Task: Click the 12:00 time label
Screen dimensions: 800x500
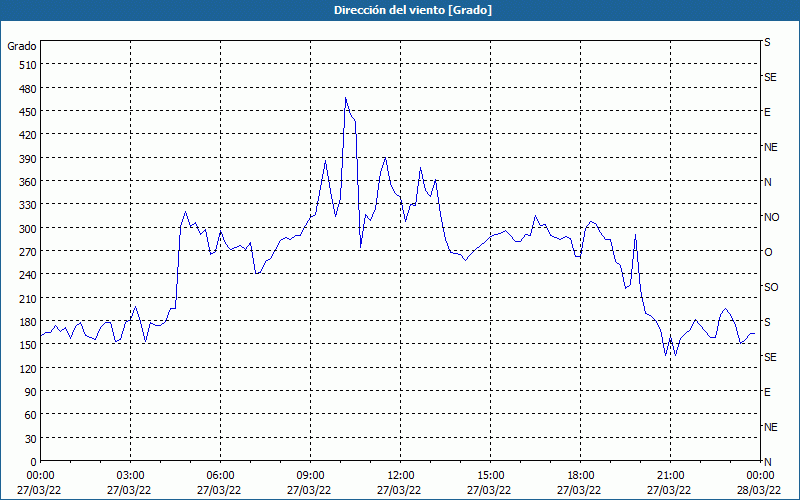Action: coord(401,476)
